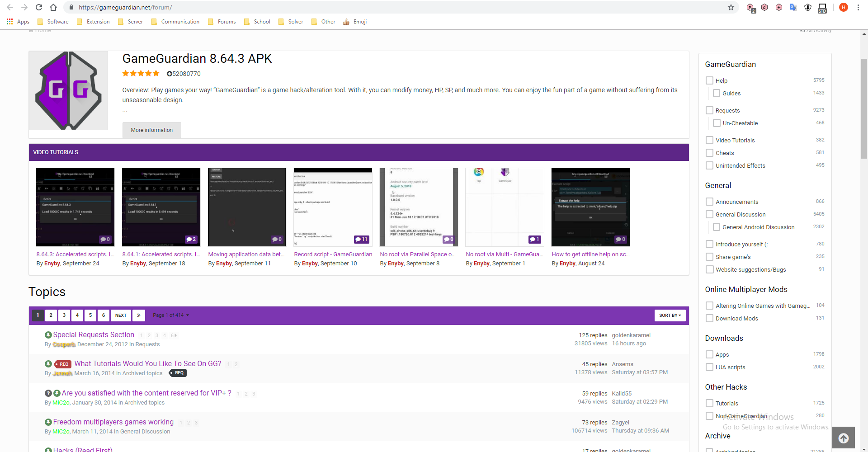Open the SORT BY dropdown
This screenshot has height=452, width=868.
point(670,315)
